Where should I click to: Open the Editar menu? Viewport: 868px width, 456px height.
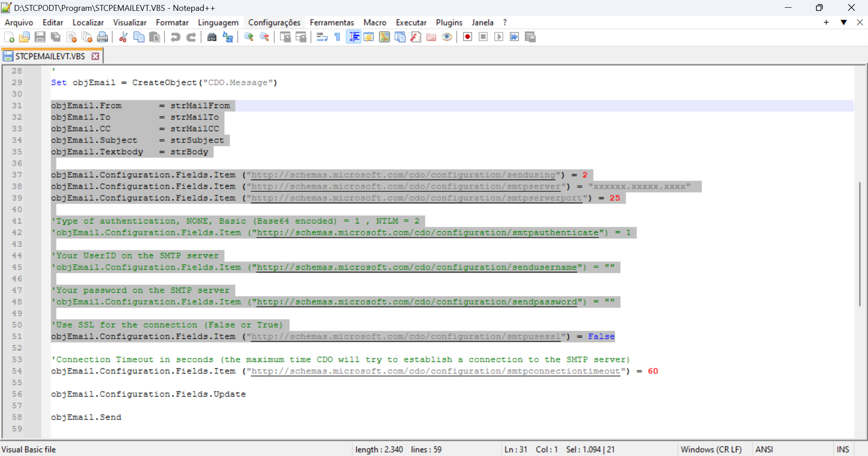(53, 23)
